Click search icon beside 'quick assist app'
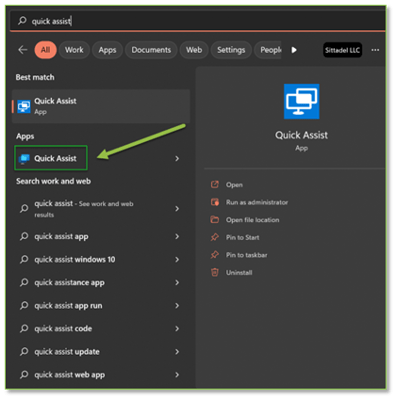 coord(24,236)
